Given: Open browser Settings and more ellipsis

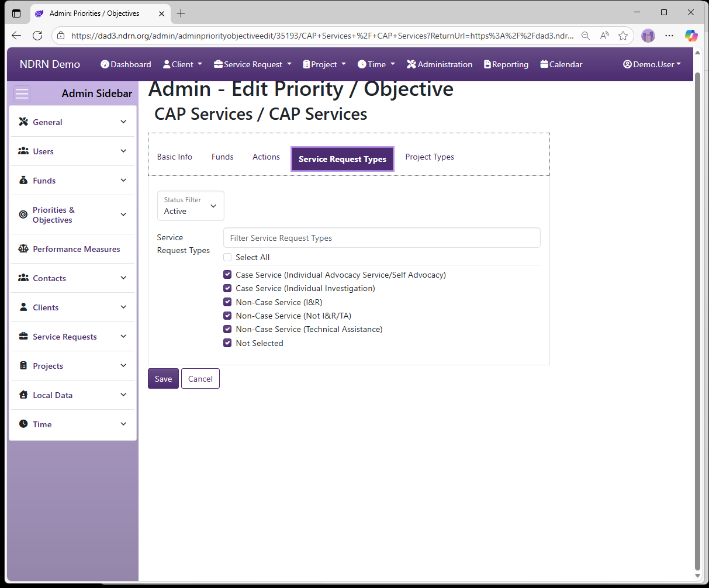Looking at the screenshot, I should pyautogui.click(x=669, y=36).
